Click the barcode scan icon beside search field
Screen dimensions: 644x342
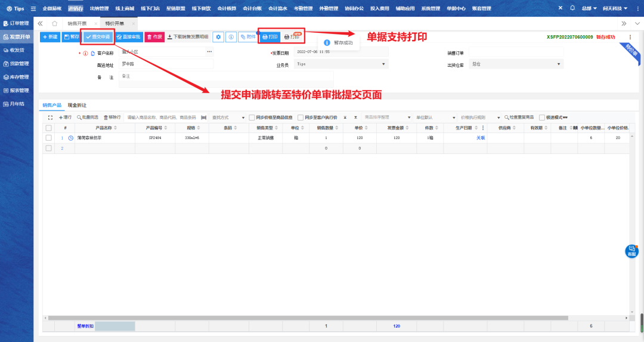pos(204,118)
